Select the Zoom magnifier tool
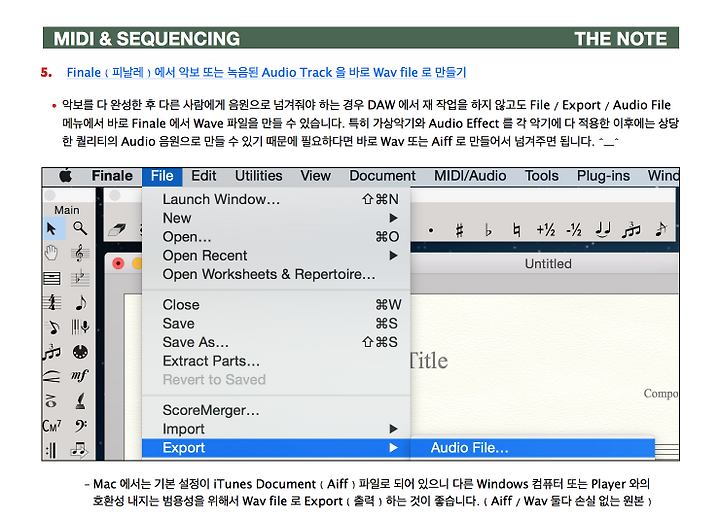 80,228
